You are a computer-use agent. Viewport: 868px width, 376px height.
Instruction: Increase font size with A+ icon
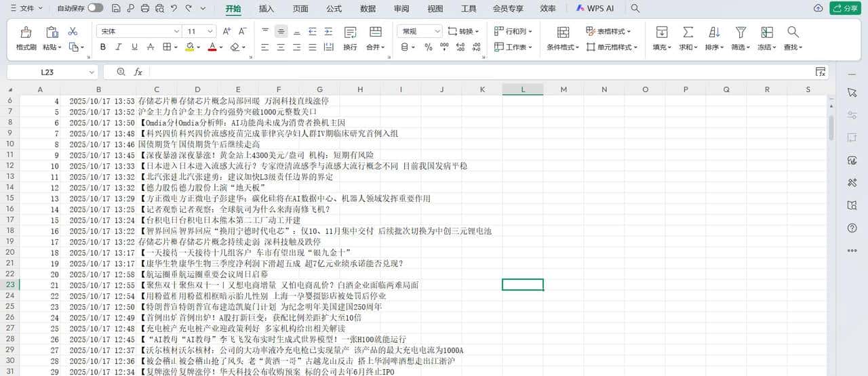tap(227, 31)
